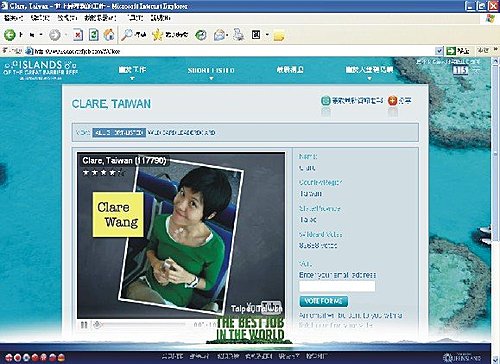Screen dimensions: 500x364
Task: Open dropdown arrow next to Mail icon
Action: pyautogui.click(x=227, y=35)
